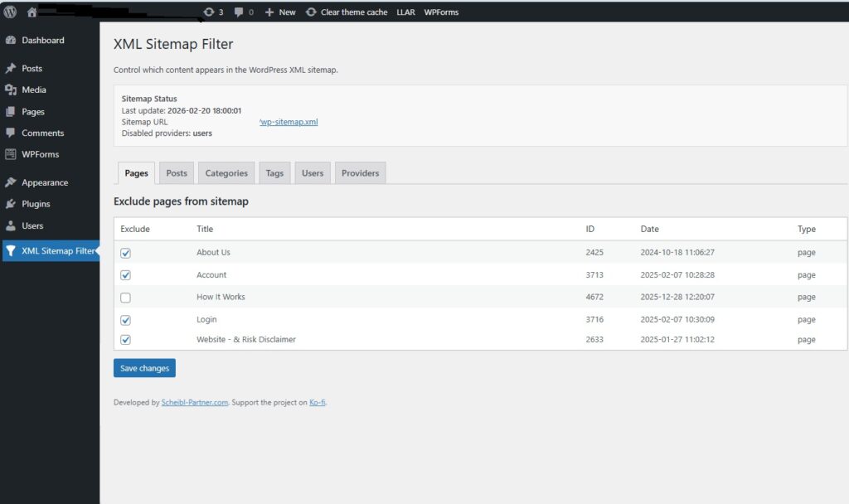
Task: Click the WordPress logo icon
Action: pos(11,12)
